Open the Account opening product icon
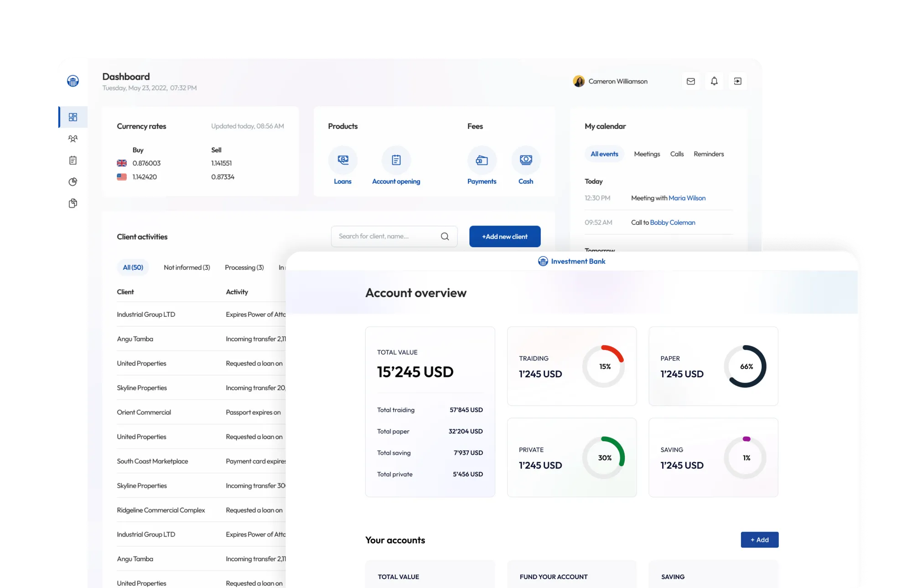This screenshot has height=588, width=907. [396, 160]
